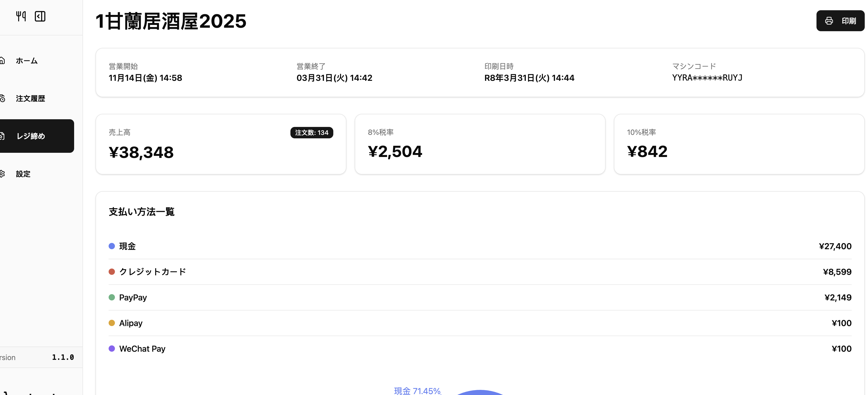This screenshot has height=395, width=868.
Task: Click the fork and knife restaurant logo
Action: point(21,16)
